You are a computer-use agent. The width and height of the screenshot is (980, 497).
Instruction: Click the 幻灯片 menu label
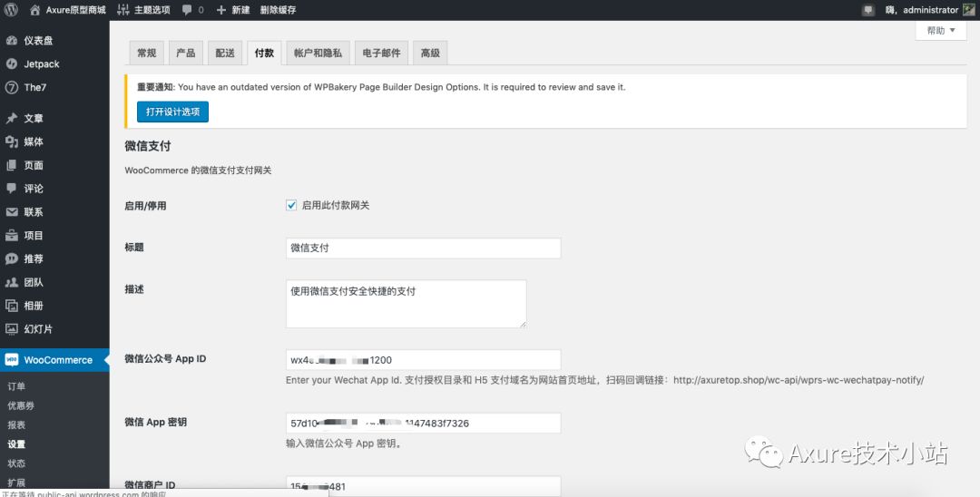pos(38,329)
